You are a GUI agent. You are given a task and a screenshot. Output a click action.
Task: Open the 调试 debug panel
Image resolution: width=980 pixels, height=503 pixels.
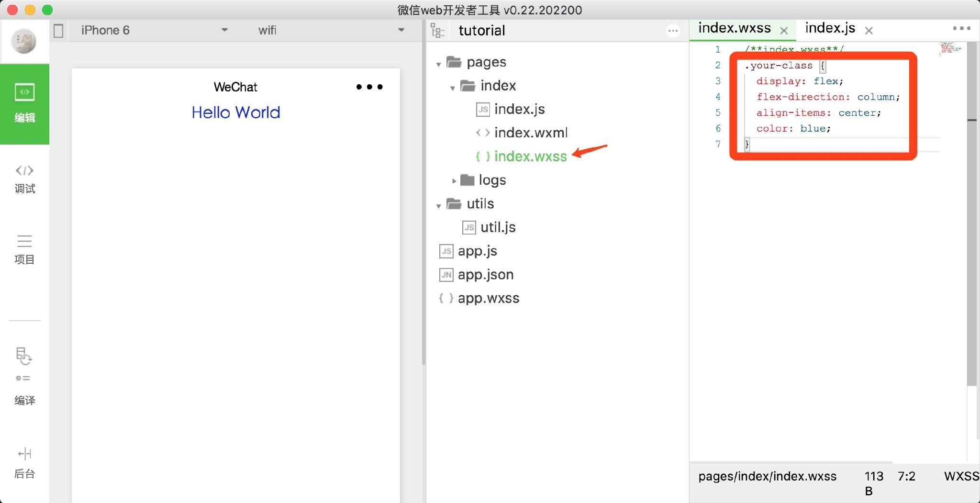pos(24,179)
